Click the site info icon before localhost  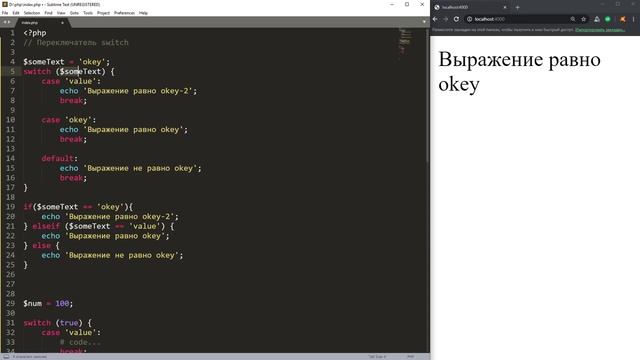(469, 19)
